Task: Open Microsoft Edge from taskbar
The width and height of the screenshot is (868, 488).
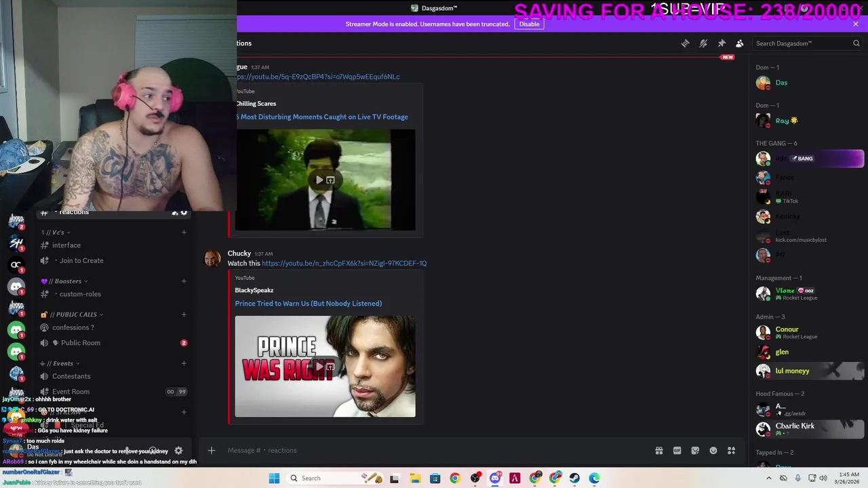Action: [595, 478]
